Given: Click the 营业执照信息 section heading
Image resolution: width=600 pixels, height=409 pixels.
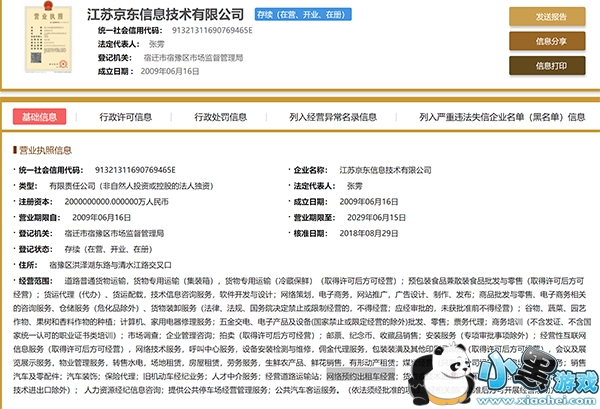Looking at the screenshot, I should click(46, 150).
